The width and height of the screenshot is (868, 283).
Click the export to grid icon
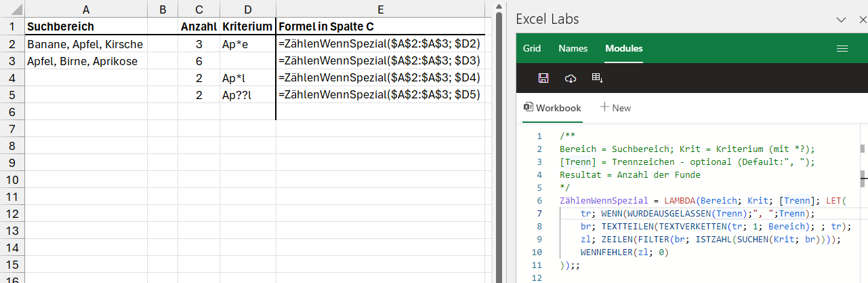[x=598, y=78]
